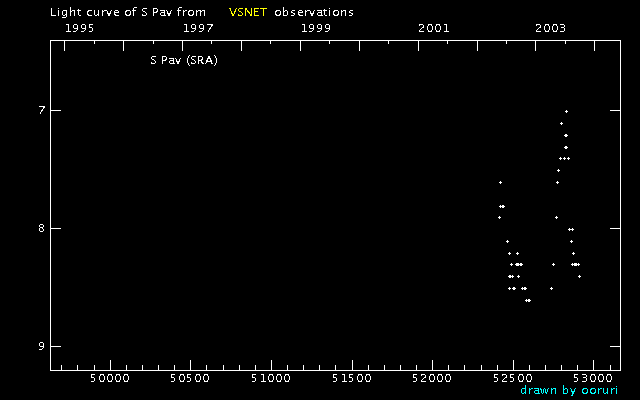The image size is (640, 400).
Task: Click the x-axis label 51500
Action: coord(351,378)
